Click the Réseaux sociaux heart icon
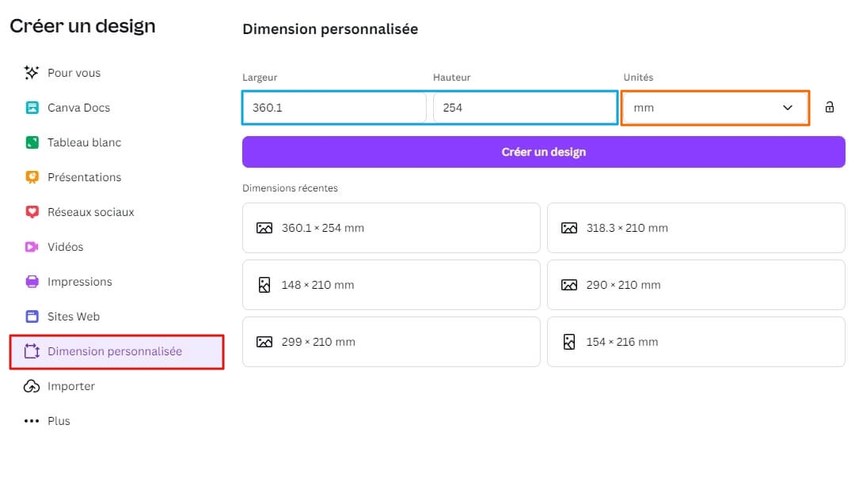859x504 pixels. [x=32, y=212]
